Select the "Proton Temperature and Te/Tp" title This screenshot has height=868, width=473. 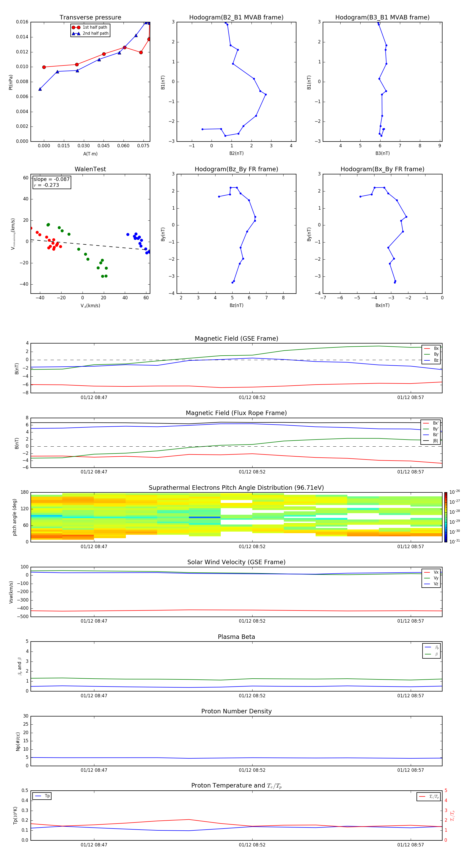click(236, 786)
